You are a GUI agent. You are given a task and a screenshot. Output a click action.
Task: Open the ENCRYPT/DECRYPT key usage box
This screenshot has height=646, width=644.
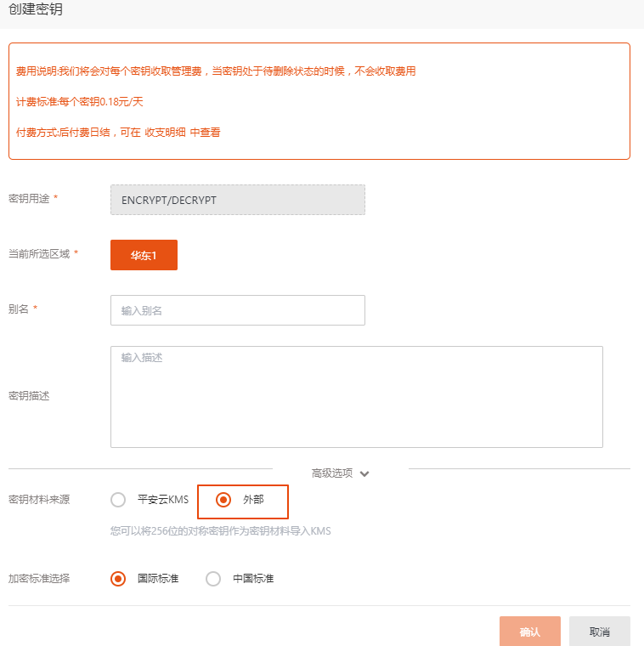pos(238,200)
